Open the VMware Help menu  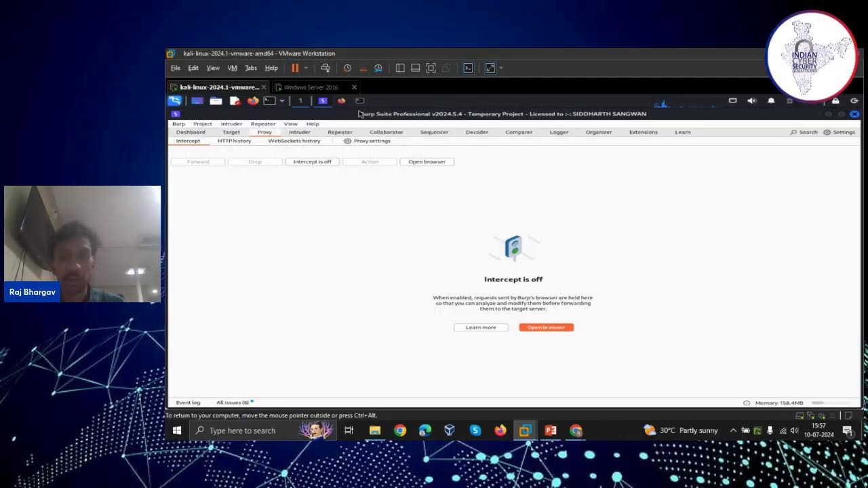[271, 68]
